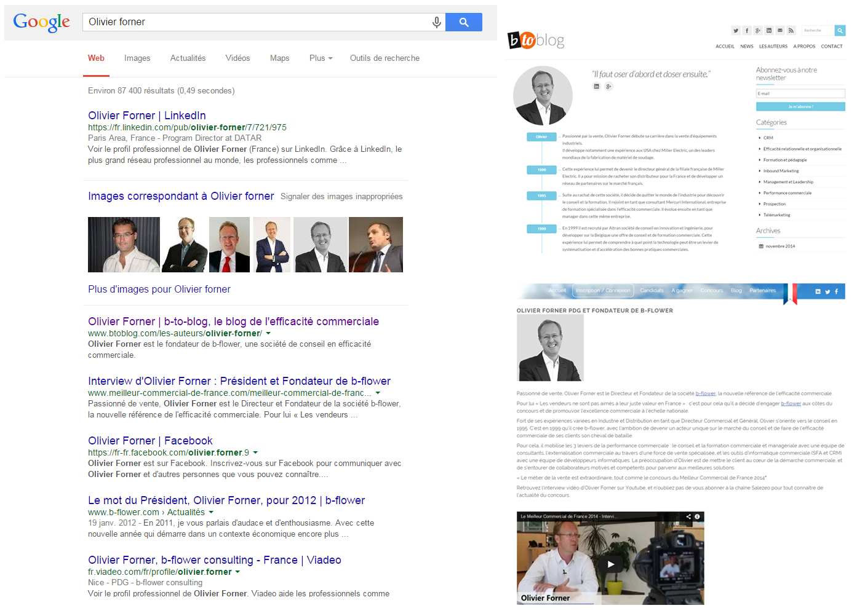This screenshot has height=616, width=857.
Task: Open the Olivier Forner Facebook result
Action: pyautogui.click(x=150, y=441)
